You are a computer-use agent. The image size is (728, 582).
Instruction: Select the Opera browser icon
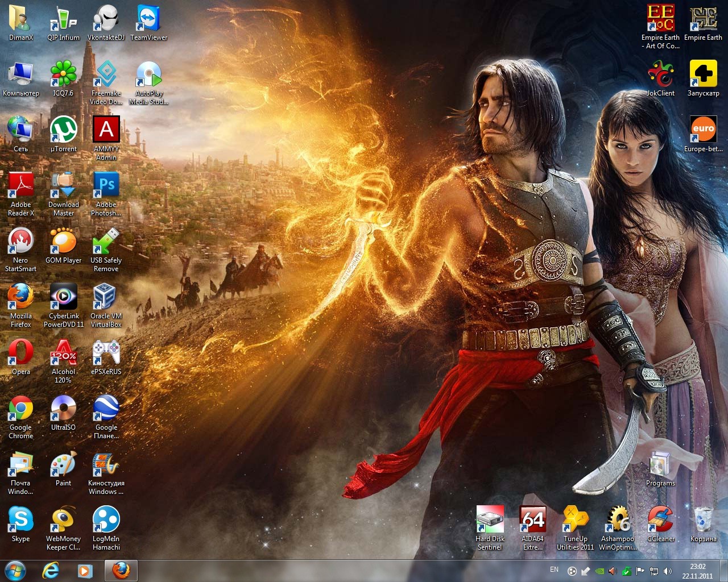coord(21,357)
